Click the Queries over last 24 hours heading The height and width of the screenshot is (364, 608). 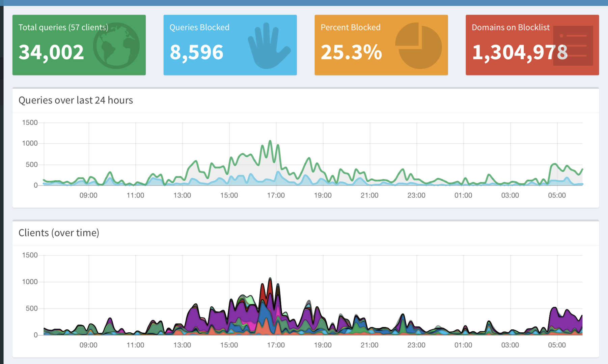(x=76, y=100)
